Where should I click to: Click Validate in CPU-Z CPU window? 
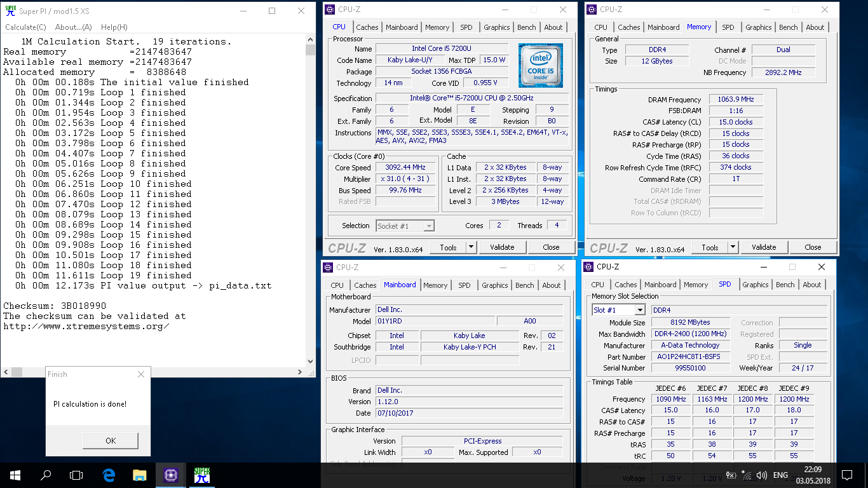tap(502, 247)
